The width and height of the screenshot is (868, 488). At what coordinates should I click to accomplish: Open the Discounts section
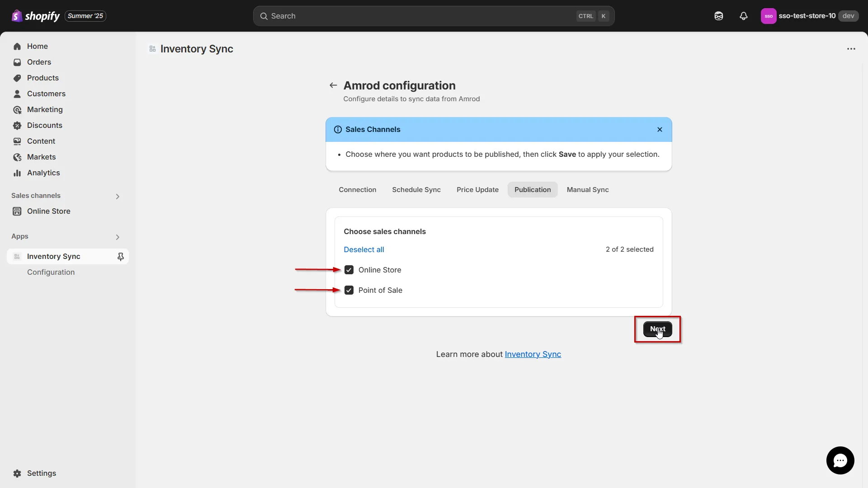tap(44, 125)
